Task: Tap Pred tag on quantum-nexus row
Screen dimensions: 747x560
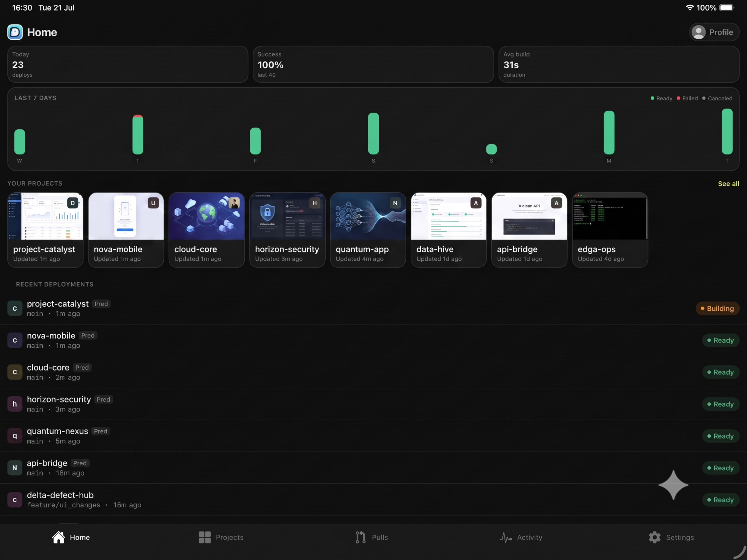Action: click(101, 431)
